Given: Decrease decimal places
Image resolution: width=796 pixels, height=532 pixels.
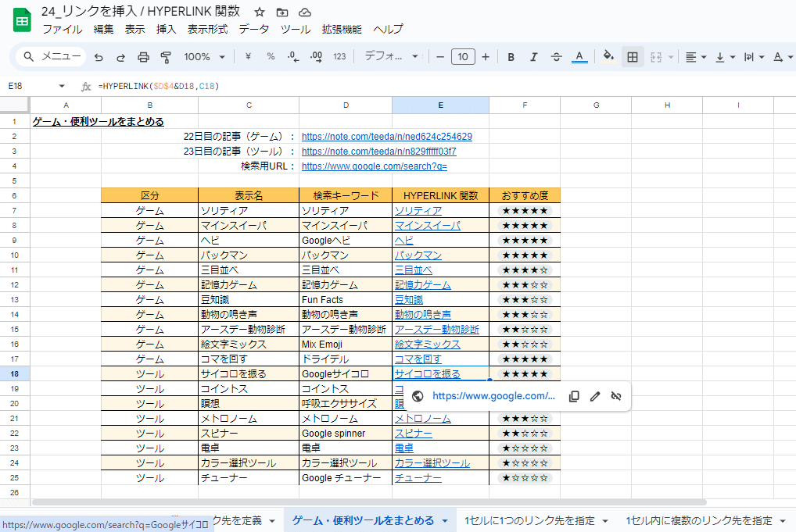Looking at the screenshot, I should click(293, 57).
